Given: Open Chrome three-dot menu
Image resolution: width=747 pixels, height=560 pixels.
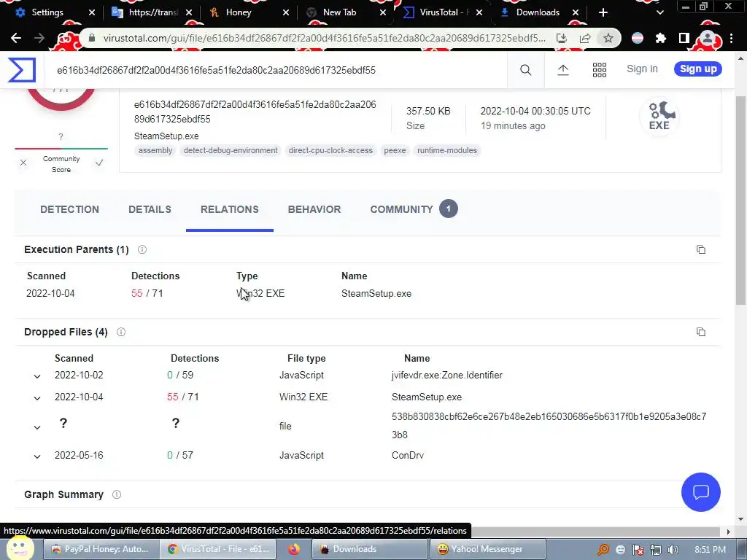Looking at the screenshot, I should 731,38.
